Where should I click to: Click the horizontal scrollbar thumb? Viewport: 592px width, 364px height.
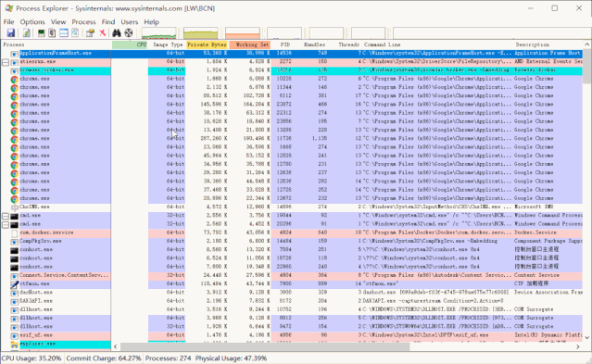tap(265, 346)
